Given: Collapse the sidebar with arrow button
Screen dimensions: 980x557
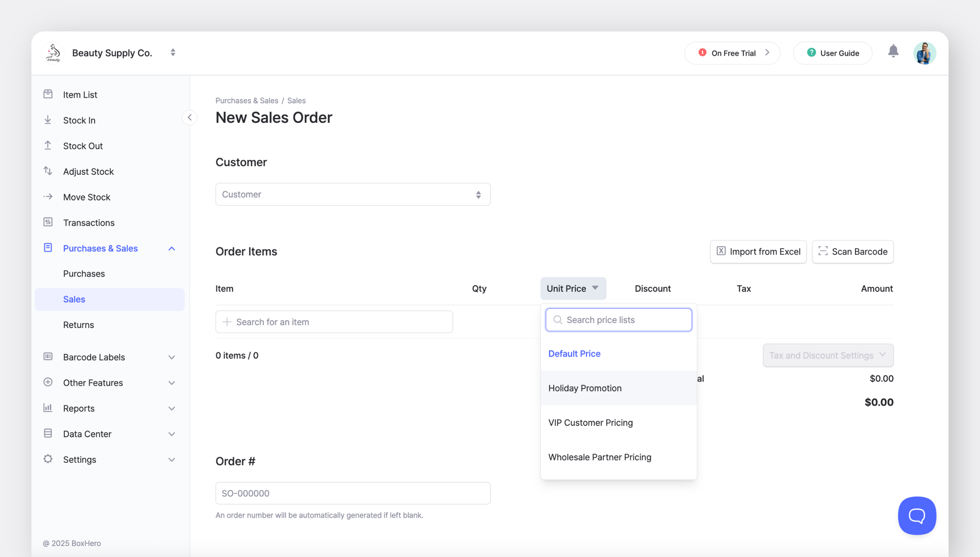Looking at the screenshot, I should [190, 117].
